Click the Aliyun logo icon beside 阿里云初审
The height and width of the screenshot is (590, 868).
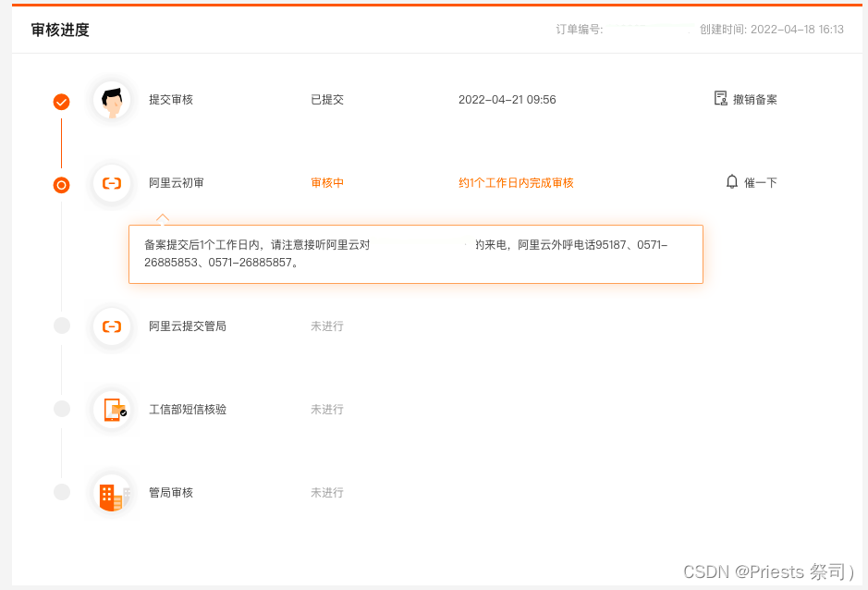[112, 183]
